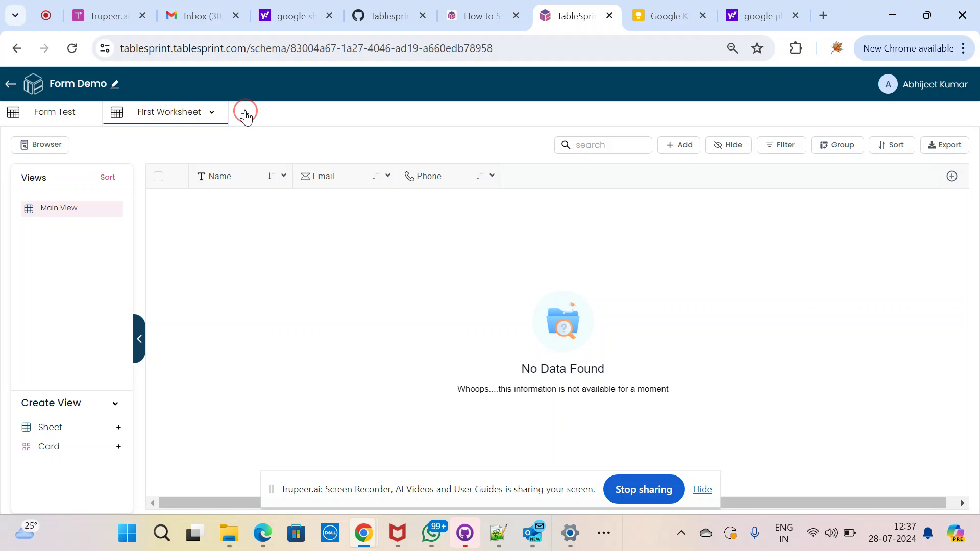
Task: Click the search icon in toolbar
Action: (x=566, y=145)
